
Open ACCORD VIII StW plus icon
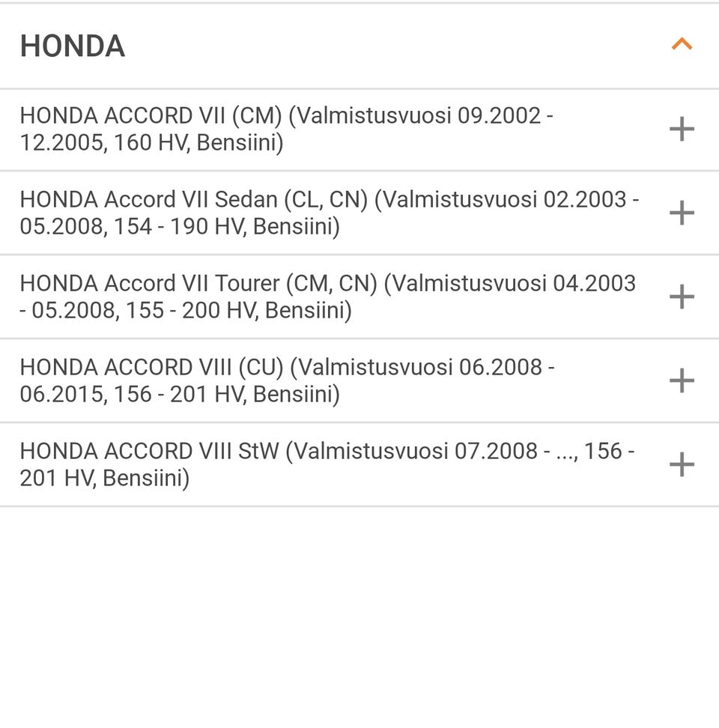tap(682, 465)
